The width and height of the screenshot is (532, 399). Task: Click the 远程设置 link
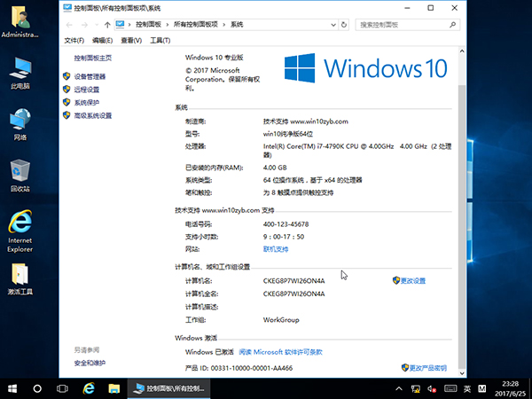[x=87, y=90]
